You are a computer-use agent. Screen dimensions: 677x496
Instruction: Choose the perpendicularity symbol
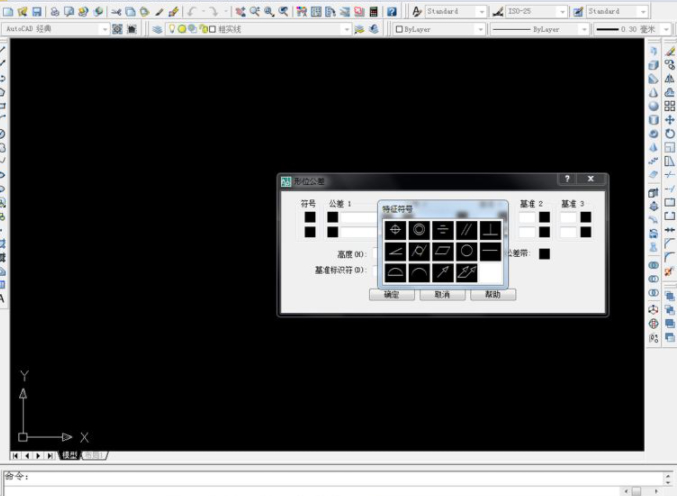[x=490, y=230]
